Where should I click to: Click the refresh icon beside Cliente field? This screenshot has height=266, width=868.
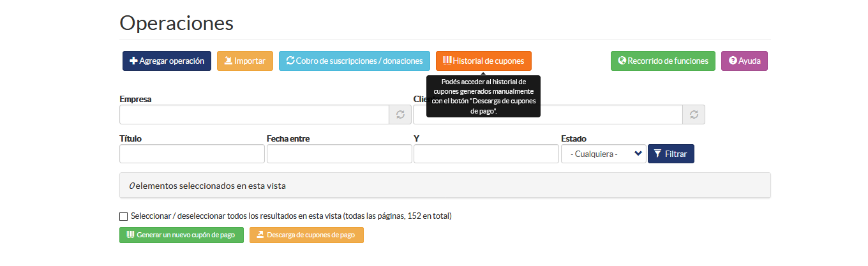694,115
